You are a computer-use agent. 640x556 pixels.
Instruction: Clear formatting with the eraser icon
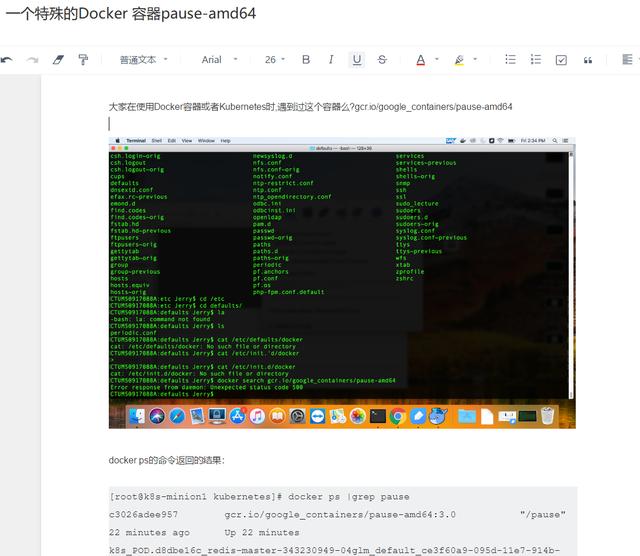[x=58, y=60]
